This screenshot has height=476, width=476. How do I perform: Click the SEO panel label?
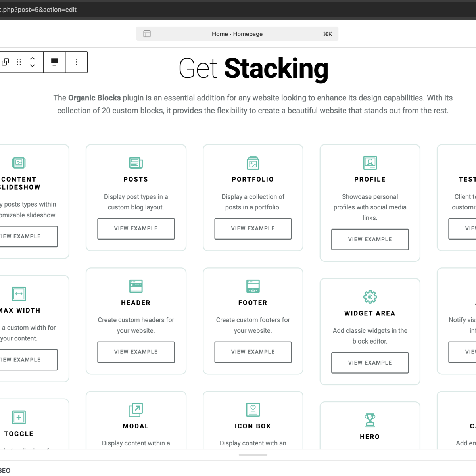pos(5,471)
